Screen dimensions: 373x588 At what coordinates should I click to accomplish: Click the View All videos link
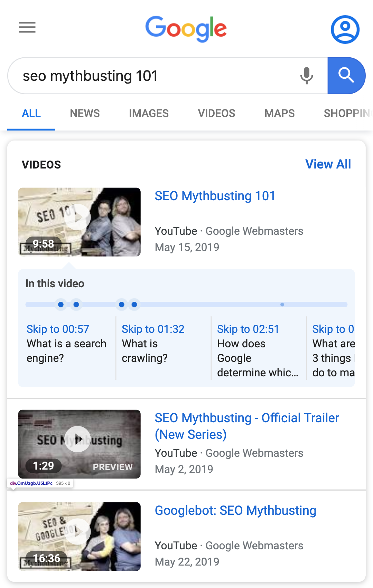(x=328, y=164)
